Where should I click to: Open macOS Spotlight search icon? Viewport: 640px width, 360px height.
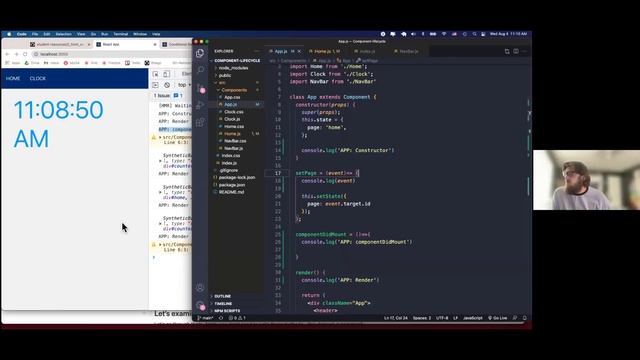[x=474, y=34]
